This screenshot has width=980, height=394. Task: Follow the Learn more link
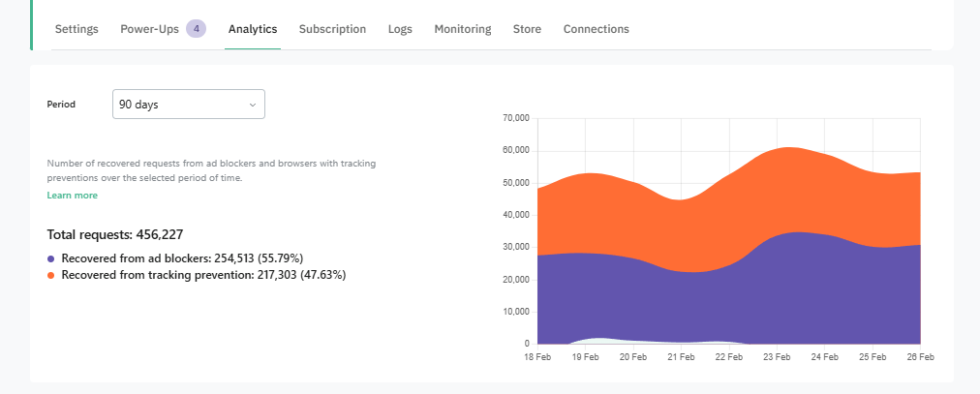[x=73, y=196]
